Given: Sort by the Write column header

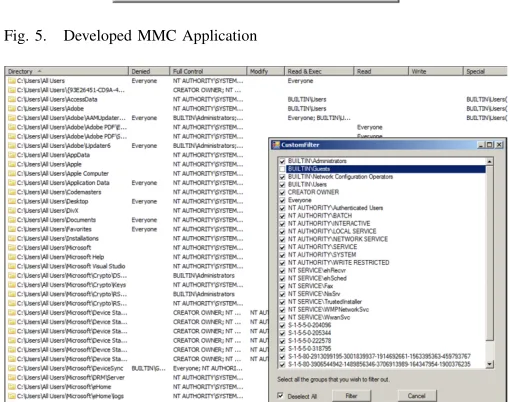Looking at the screenshot, I should point(436,71).
